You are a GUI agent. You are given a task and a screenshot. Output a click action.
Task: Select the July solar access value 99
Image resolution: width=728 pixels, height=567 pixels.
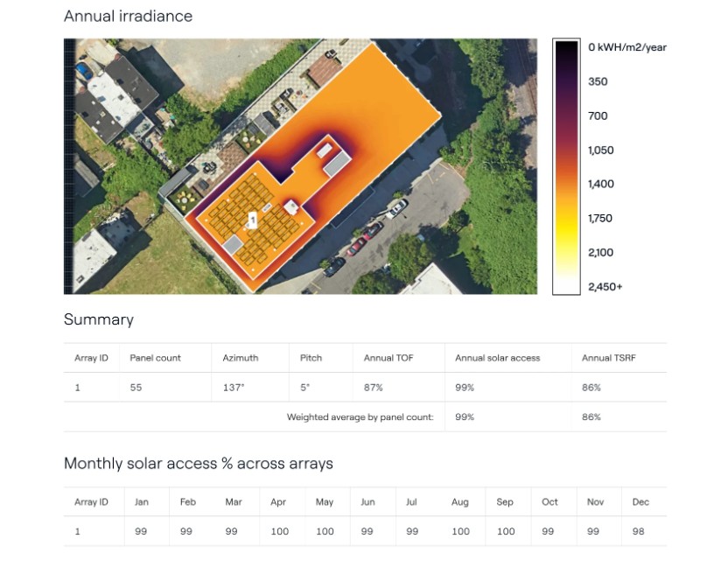[412, 531]
